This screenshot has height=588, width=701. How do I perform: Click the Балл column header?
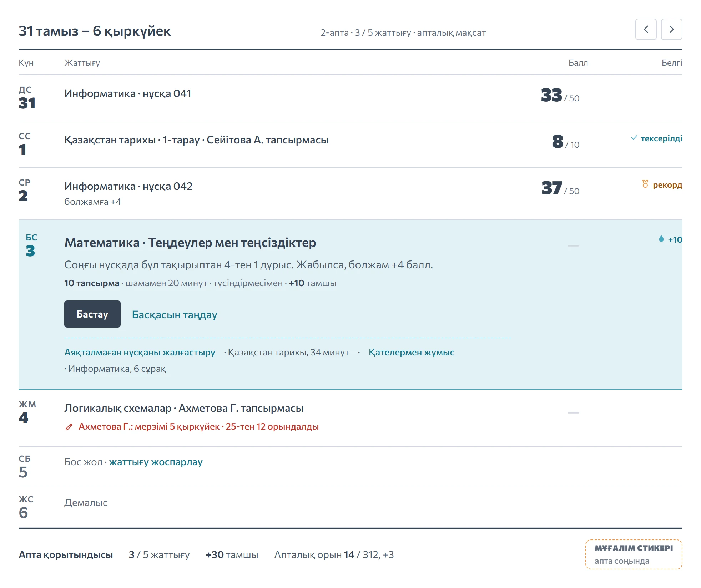tap(578, 63)
